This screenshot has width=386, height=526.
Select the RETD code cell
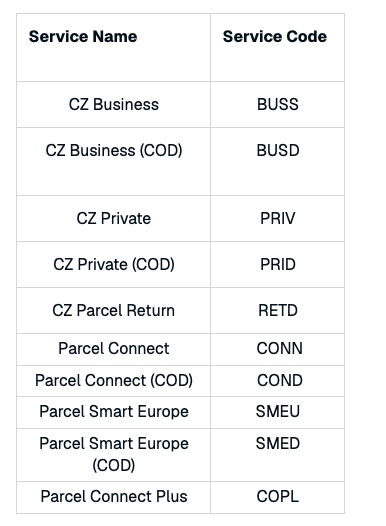pyautogui.click(x=278, y=310)
